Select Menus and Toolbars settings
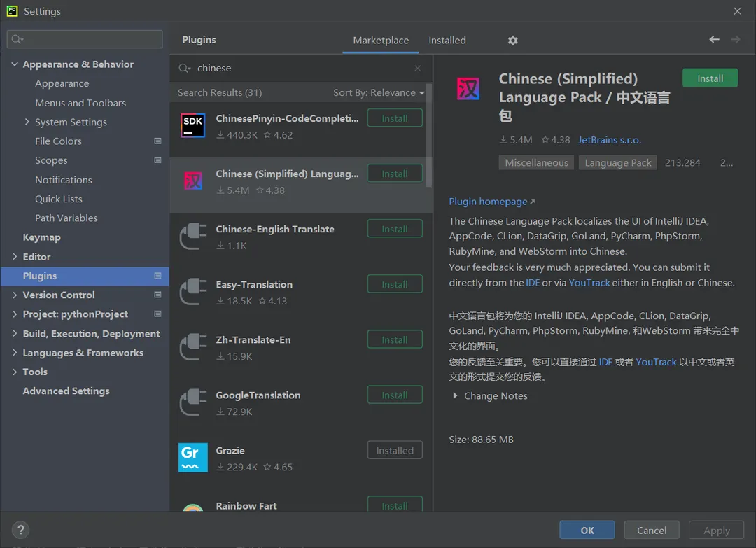The height and width of the screenshot is (548, 756). click(x=80, y=103)
